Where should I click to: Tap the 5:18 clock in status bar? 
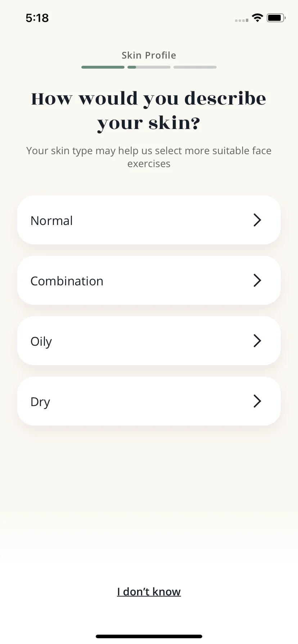click(37, 18)
